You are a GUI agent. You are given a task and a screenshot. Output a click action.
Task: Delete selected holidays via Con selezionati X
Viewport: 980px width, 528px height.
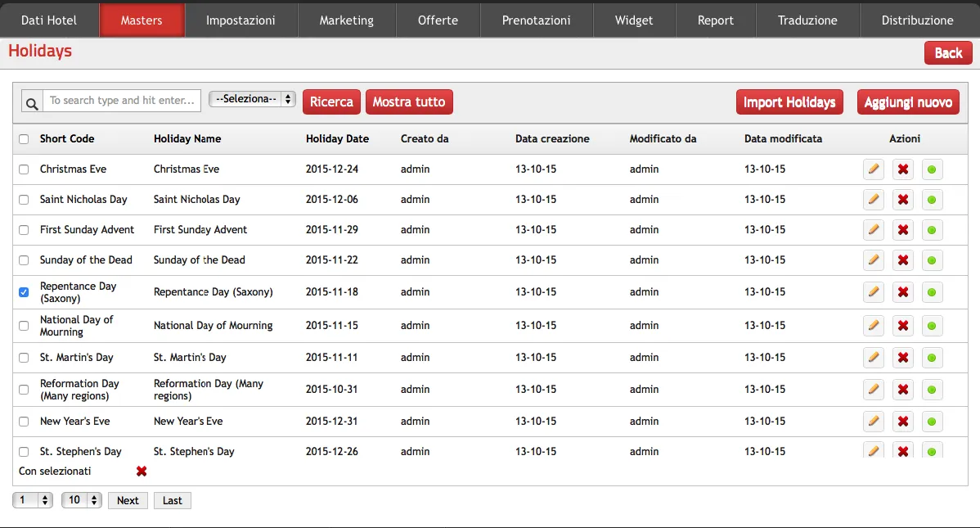pyautogui.click(x=142, y=471)
